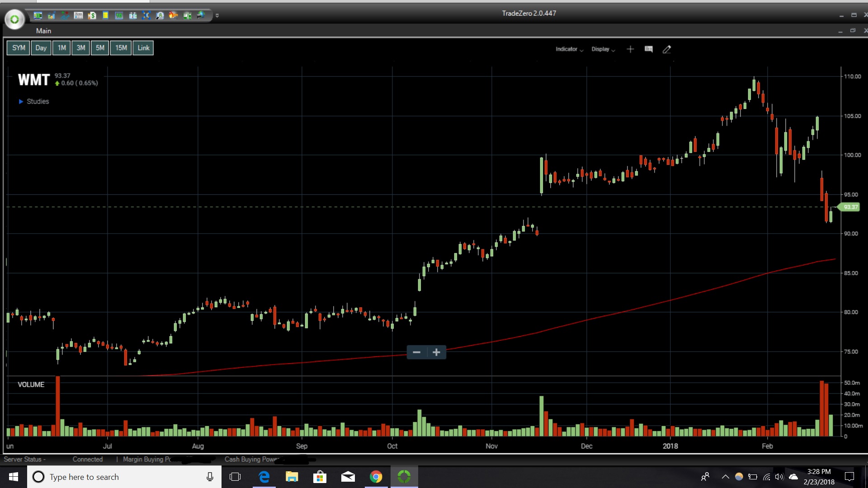The height and width of the screenshot is (488, 868).
Task: Open the magnifying glass search toolbar icon
Action: [160, 16]
